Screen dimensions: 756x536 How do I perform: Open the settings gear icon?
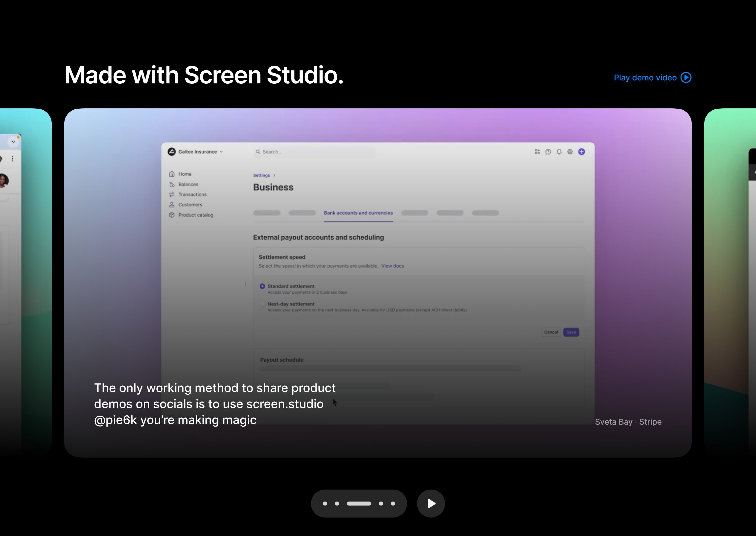570,152
